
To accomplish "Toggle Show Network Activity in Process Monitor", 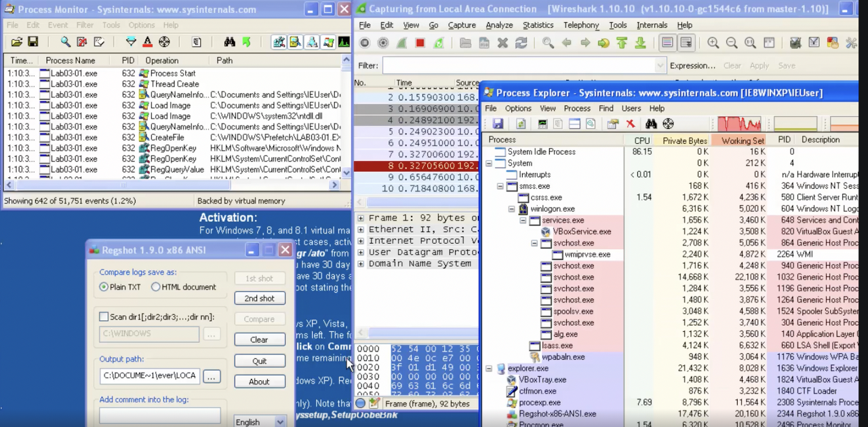I will pyautogui.click(x=312, y=42).
